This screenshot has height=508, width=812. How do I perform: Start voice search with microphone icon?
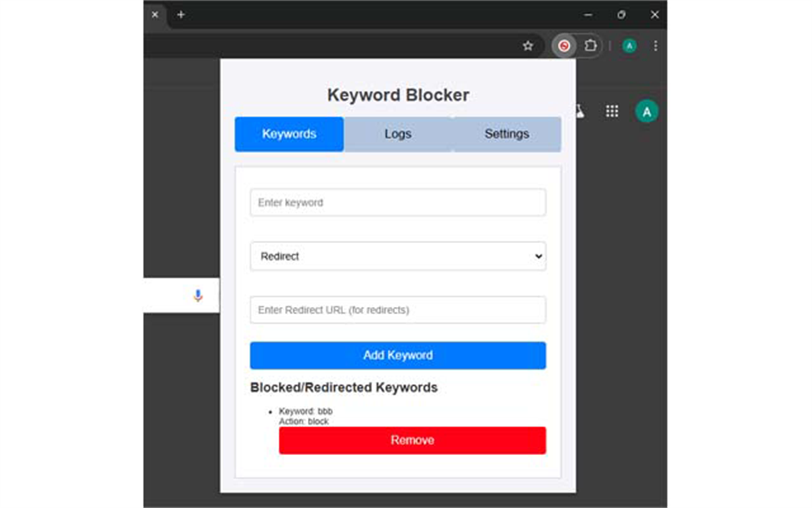pyautogui.click(x=198, y=295)
